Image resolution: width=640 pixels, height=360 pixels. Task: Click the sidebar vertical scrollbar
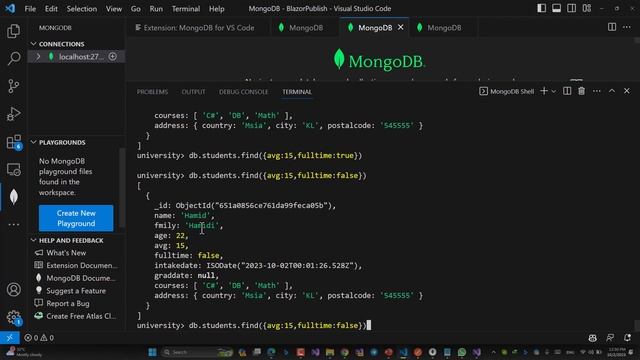tap(122, 188)
